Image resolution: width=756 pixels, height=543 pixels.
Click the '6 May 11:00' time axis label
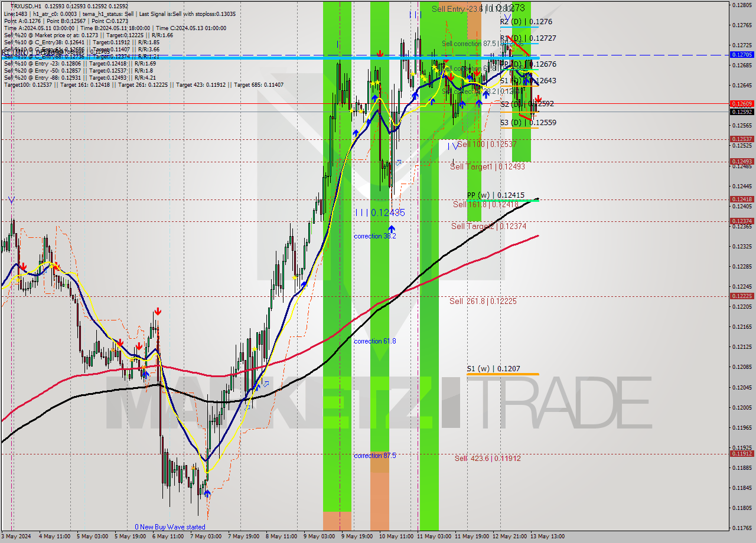click(167, 537)
